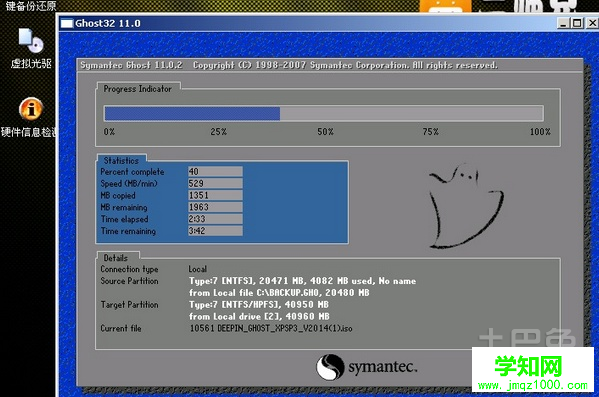The height and width of the screenshot is (397, 599).
Task: Click the Target Partition label
Action: 129,305
